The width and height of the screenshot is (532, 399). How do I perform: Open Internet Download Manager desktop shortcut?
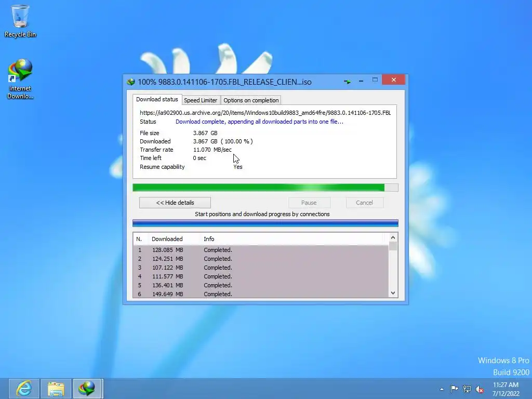pos(20,79)
